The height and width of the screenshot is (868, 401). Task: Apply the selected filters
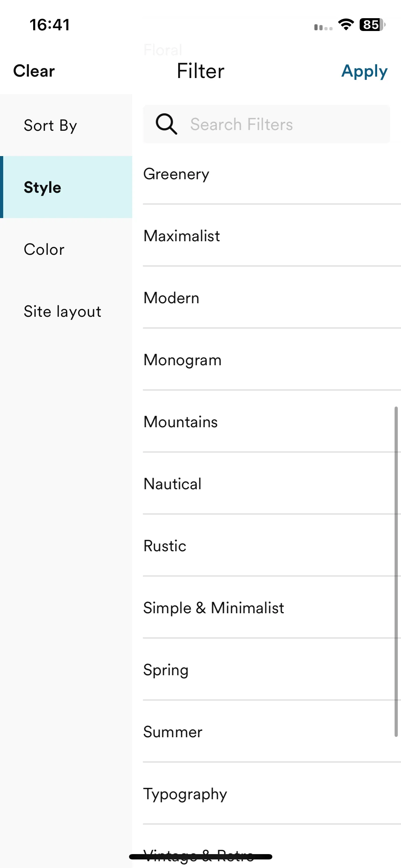364,71
